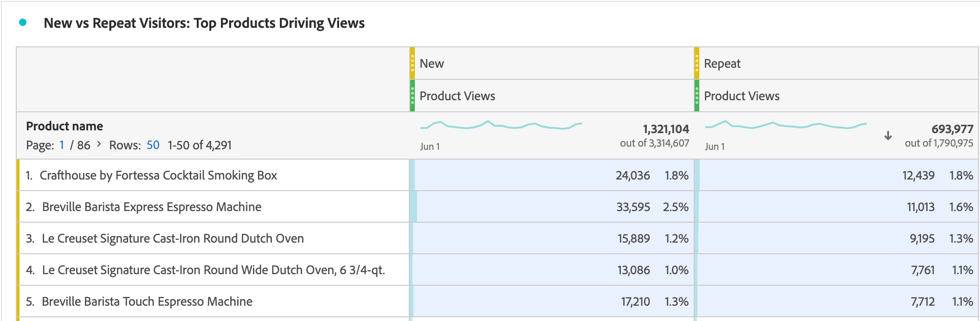Select row Breville Barista Express Espresso Machine
The height and width of the screenshot is (321, 980).
point(213,206)
